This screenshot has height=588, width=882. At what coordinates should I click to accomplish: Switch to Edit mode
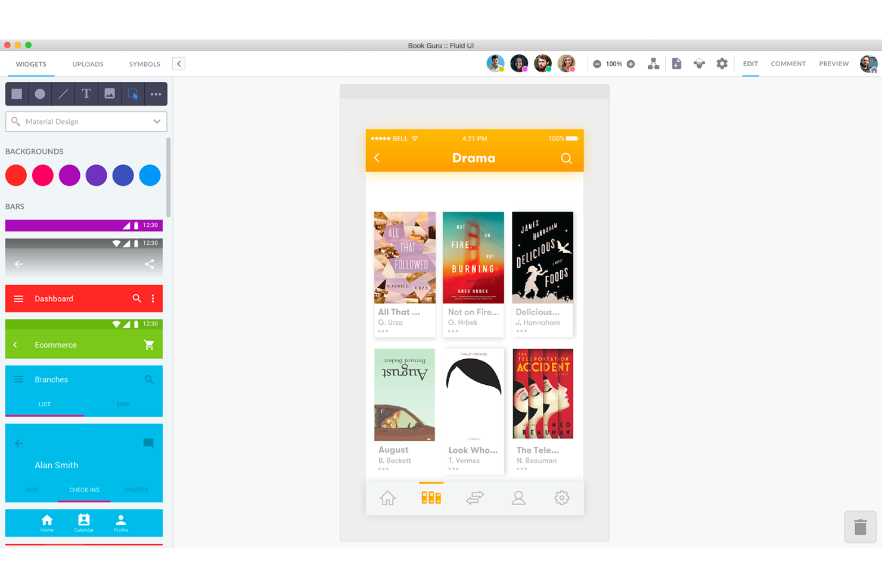tap(750, 64)
